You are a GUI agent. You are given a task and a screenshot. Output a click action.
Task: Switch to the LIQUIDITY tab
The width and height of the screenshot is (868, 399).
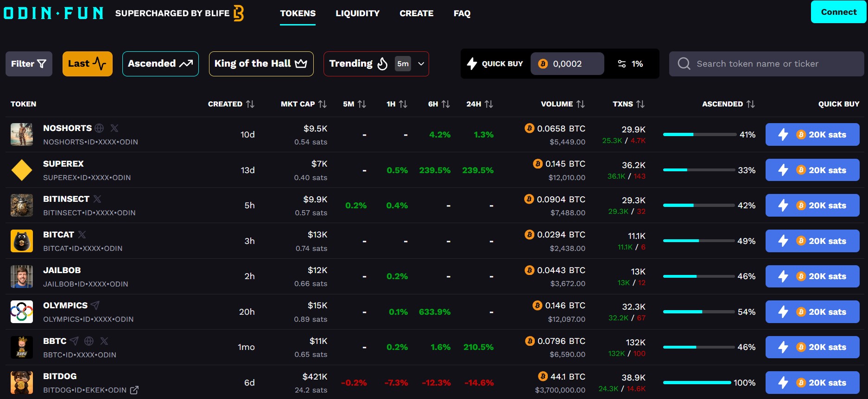pos(357,13)
